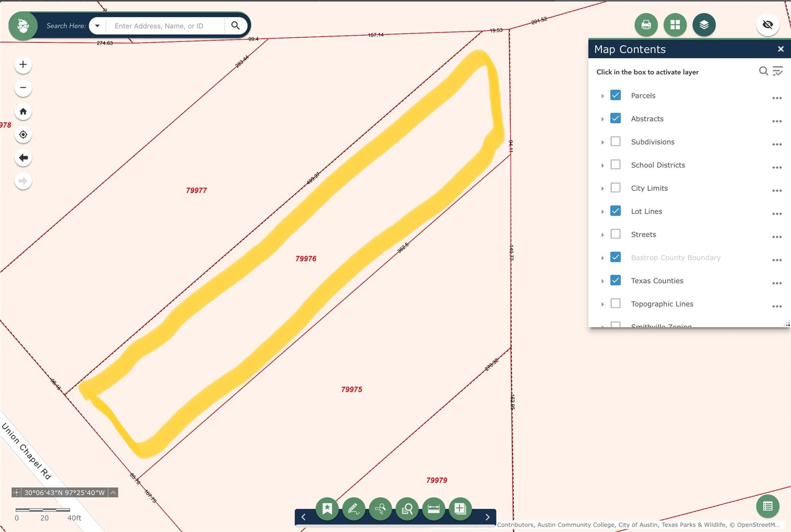This screenshot has height=532, width=791.
Task: Open more options for Abstracts layer
Action: coord(777,121)
